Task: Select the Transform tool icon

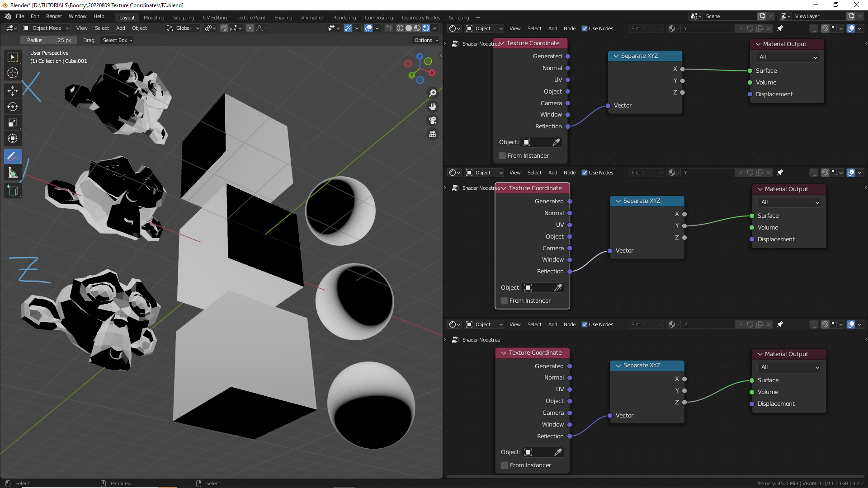Action: (x=13, y=138)
